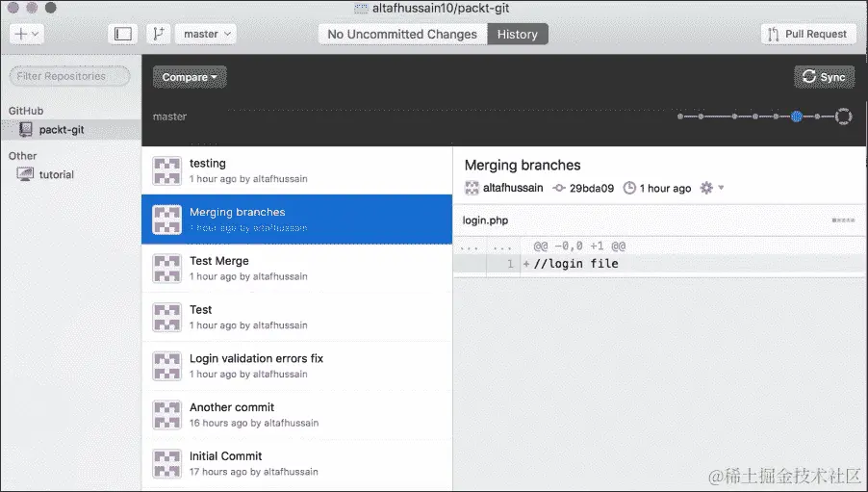
Task: Click the first commit dot on timeline
Action: (x=680, y=117)
